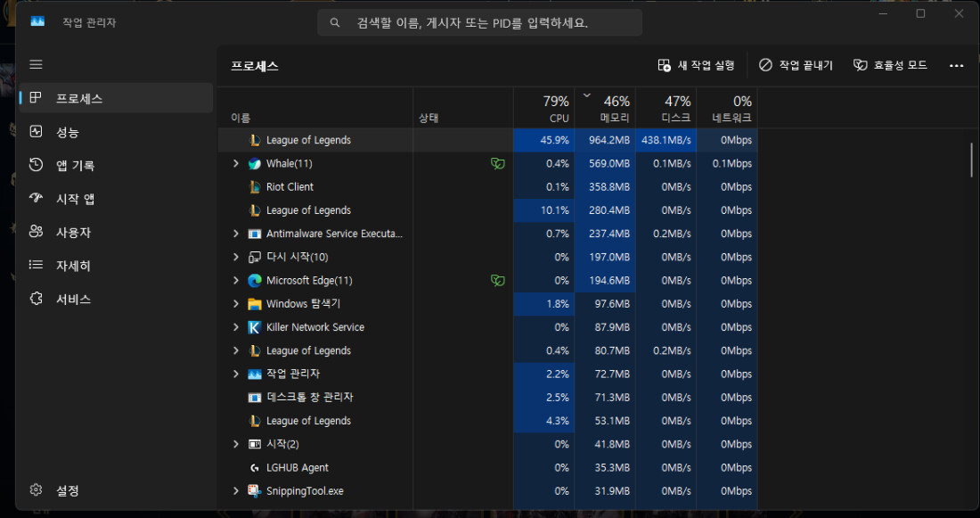Click the 새 작업 실행 button
Viewport: 980px width, 518px height.
click(696, 65)
